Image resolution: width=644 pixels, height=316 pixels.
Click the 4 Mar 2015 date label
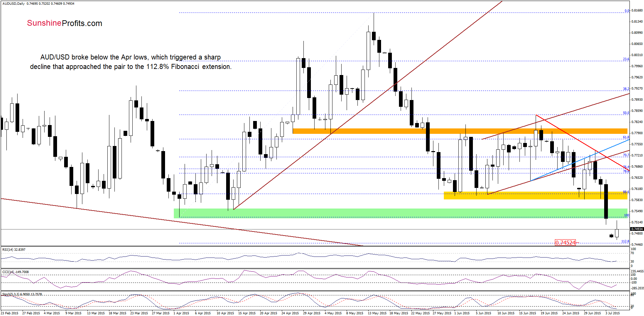[x=52, y=313]
